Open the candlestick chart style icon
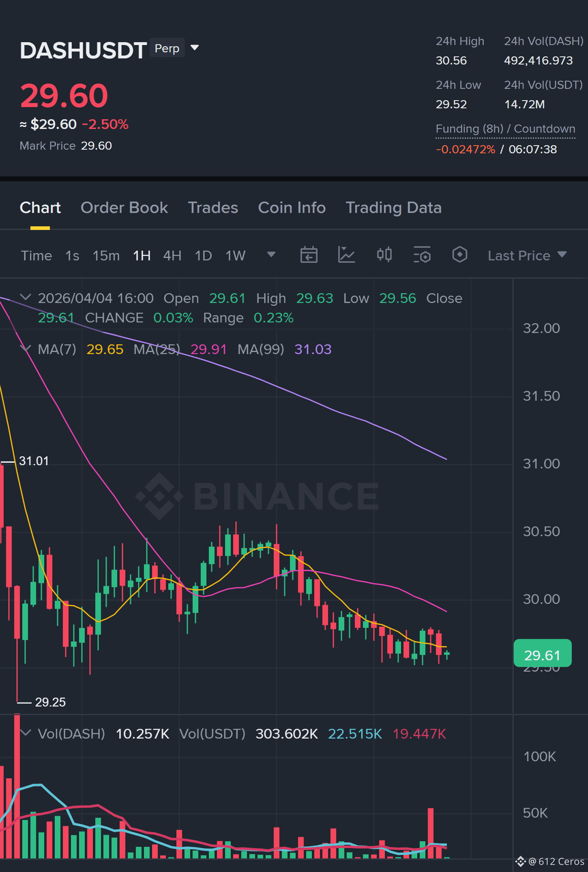The image size is (588, 872). tap(384, 255)
